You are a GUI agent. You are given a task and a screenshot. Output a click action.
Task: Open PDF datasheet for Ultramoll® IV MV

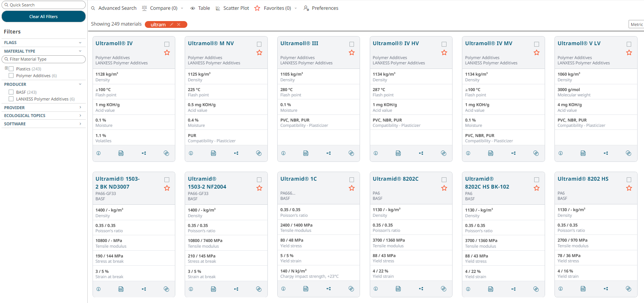point(491,153)
